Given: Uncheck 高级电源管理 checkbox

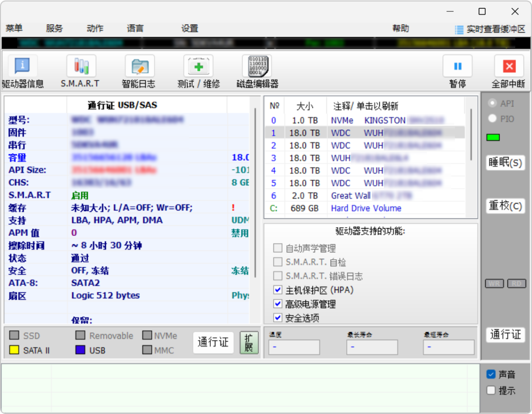Looking at the screenshot, I should coord(277,304).
